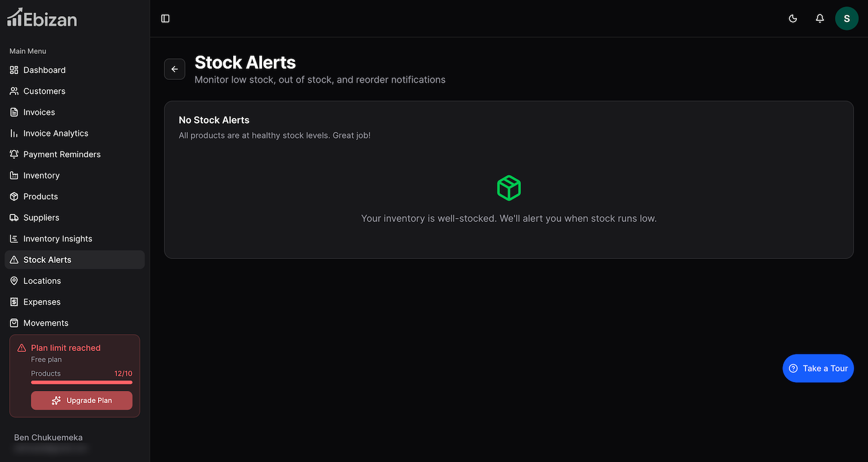This screenshot has width=868, height=462.
Task: Click the Inventory Insights chart icon
Action: [x=14, y=239]
